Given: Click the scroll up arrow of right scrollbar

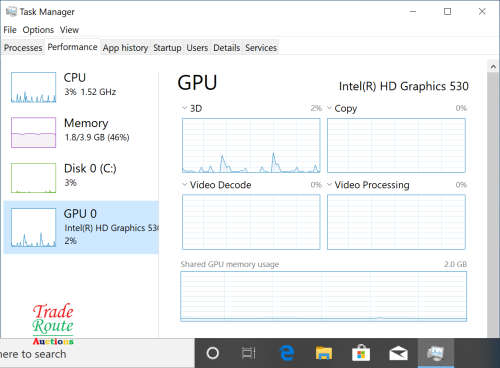Looking at the screenshot, I should click(x=493, y=67).
